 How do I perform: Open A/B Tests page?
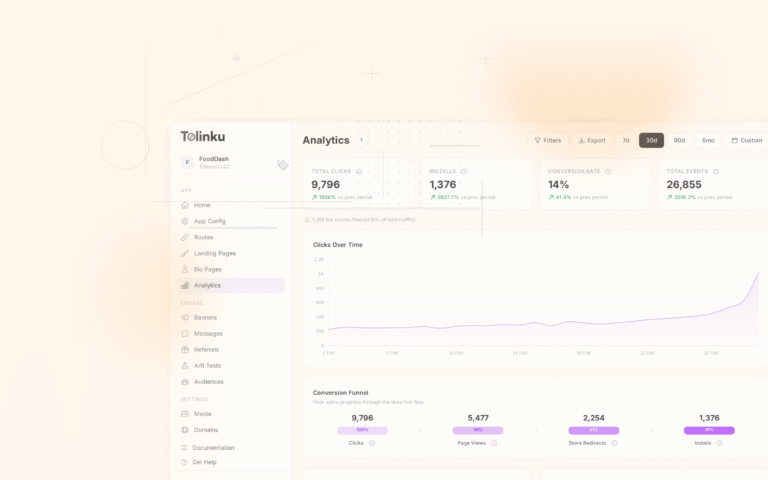[x=231, y=366]
